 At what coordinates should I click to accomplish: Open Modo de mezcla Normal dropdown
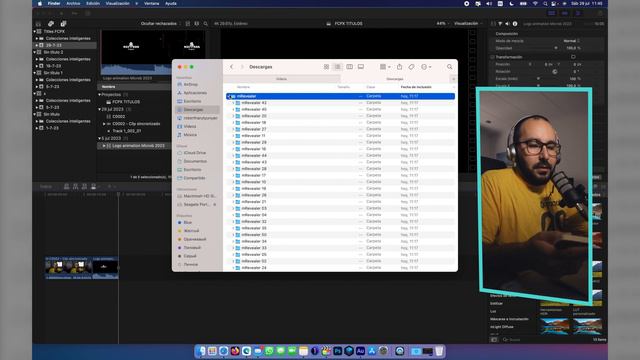point(571,41)
